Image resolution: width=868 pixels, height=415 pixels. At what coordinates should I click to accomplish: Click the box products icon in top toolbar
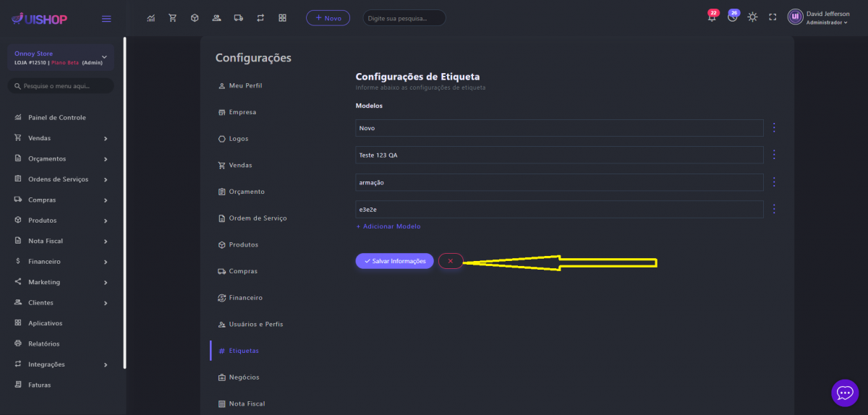point(195,17)
